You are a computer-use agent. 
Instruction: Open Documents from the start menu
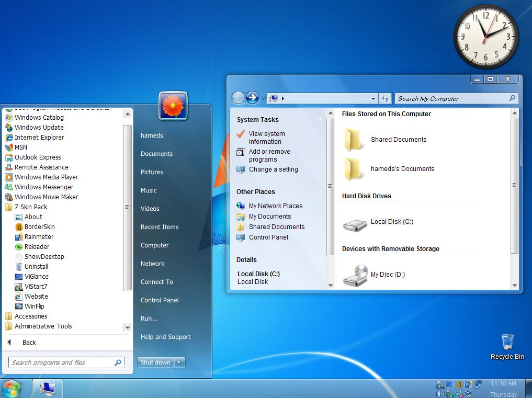coord(156,154)
